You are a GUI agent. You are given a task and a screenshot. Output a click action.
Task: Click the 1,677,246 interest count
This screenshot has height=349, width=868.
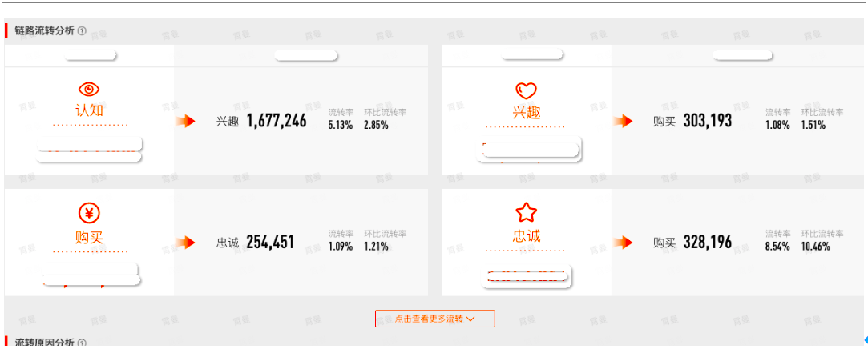[276, 121]
